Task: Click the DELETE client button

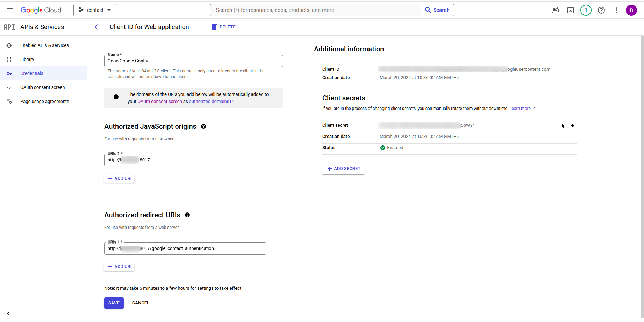Action: (x=224, y=27)
